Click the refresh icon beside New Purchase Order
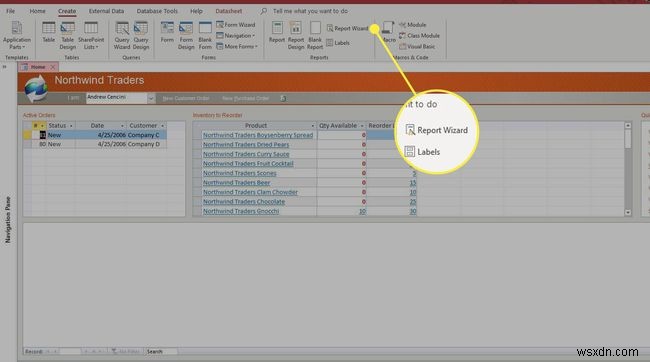The image size is (650, 362). pyautogui.click(x=283, y=98)
